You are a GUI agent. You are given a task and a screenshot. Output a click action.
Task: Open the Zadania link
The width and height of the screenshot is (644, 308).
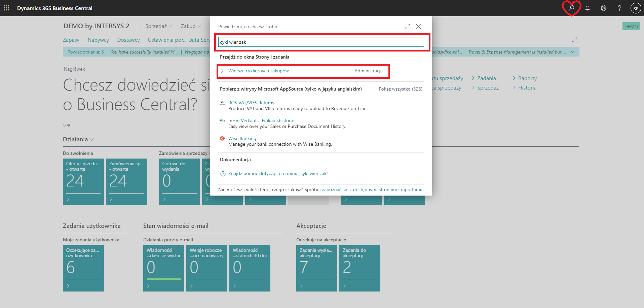[486, 78]
